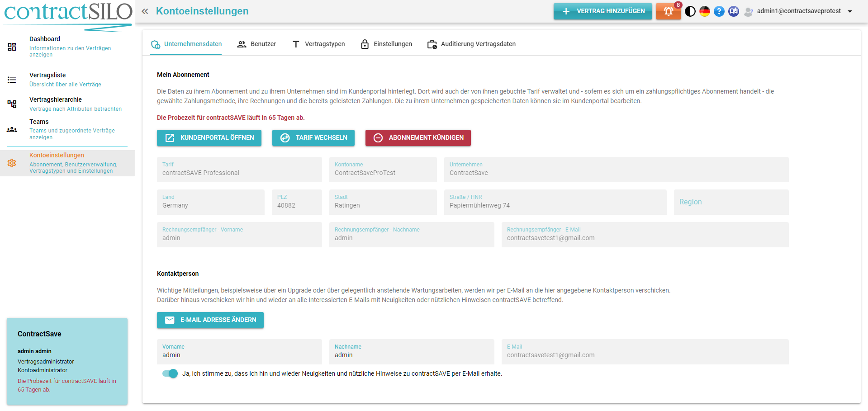Image resolution: width=868 pixels, height=411 pixels.
Task: Click Kontaktperson E-Mail field
Action: click(x=645, y=352)
